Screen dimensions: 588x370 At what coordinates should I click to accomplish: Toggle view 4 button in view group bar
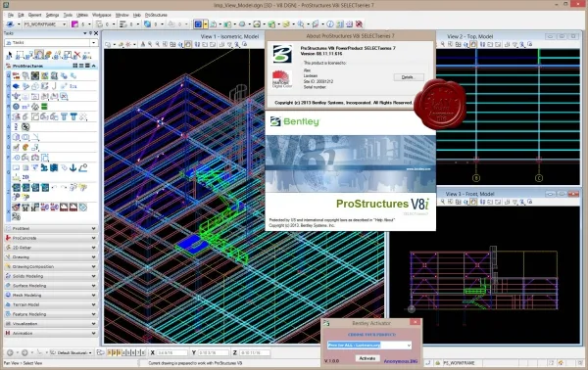pos(124,352)
